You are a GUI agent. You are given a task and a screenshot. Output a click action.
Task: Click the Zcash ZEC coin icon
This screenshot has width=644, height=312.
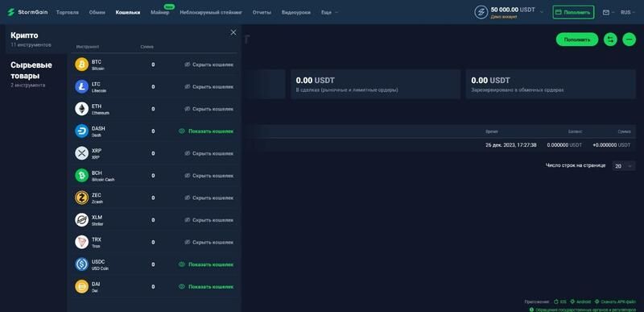coord(82,198)
